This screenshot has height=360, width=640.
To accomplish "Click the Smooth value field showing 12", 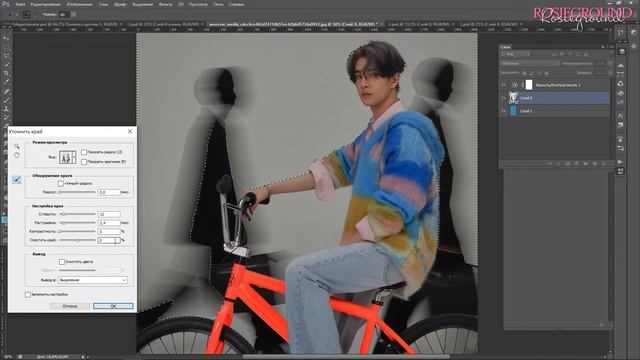I will pos(109,214).
